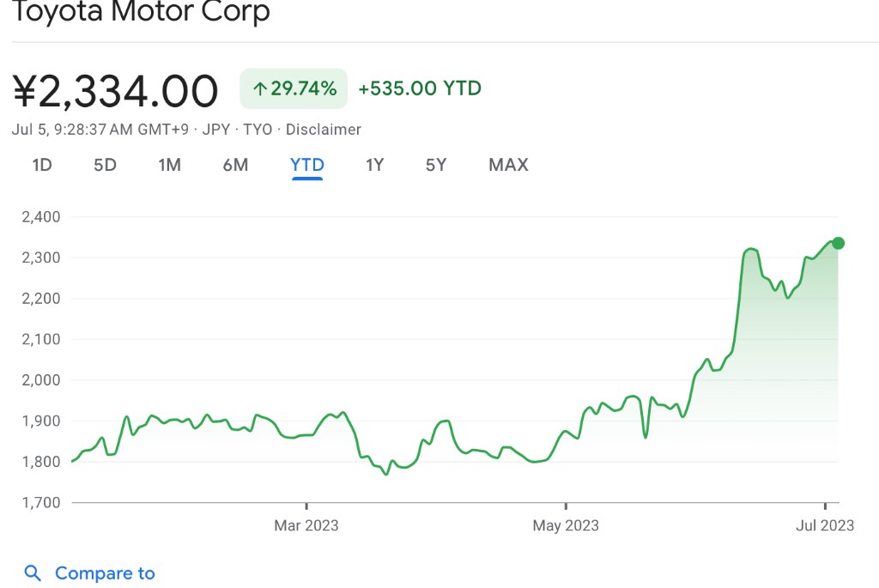Click the +535.00 YTD change text
This screenshot has width=879, height=588.
click(420, 88)
